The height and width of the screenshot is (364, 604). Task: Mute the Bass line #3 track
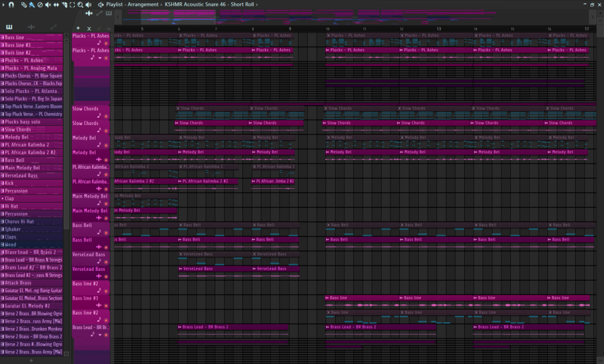click(106, 306)
